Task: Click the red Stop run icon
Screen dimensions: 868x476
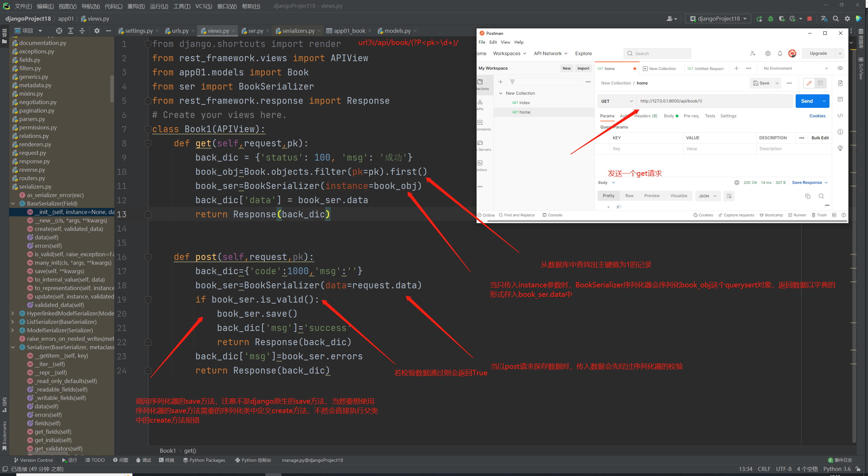Action: (809, 19)
